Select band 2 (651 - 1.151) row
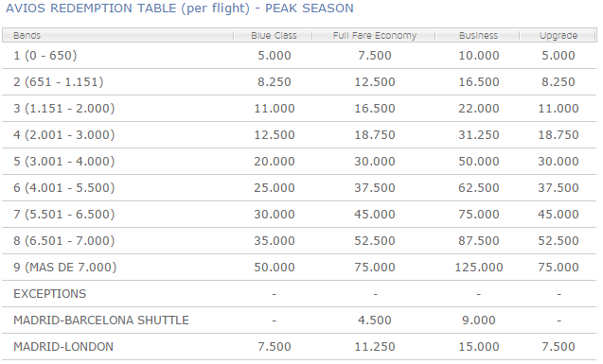 [299, 82]
